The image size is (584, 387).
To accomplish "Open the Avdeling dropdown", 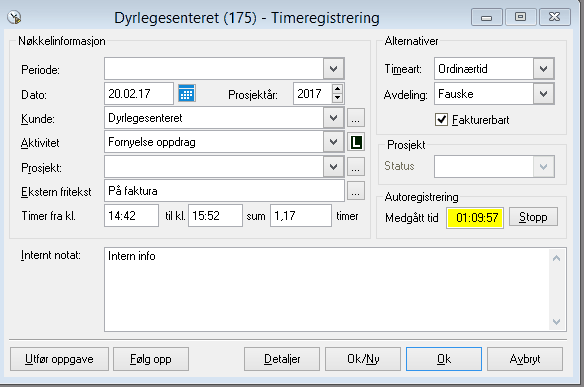I will 543,93.
